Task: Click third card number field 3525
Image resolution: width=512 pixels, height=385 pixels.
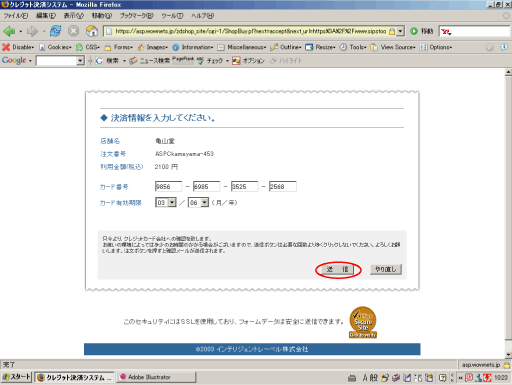Action: click(x=245, y=186)
